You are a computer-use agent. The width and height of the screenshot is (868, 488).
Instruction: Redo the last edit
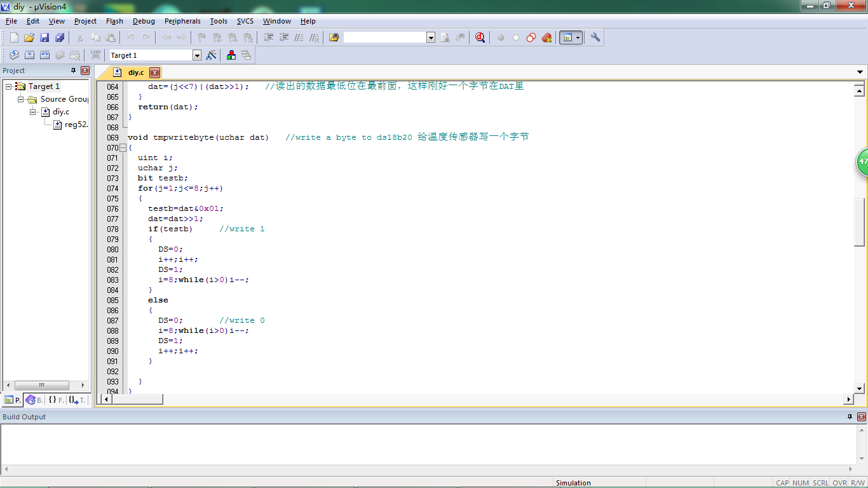click(x=146, y=37)
